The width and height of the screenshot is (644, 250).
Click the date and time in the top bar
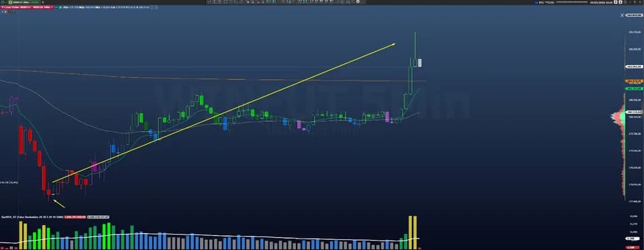(601, 2)
